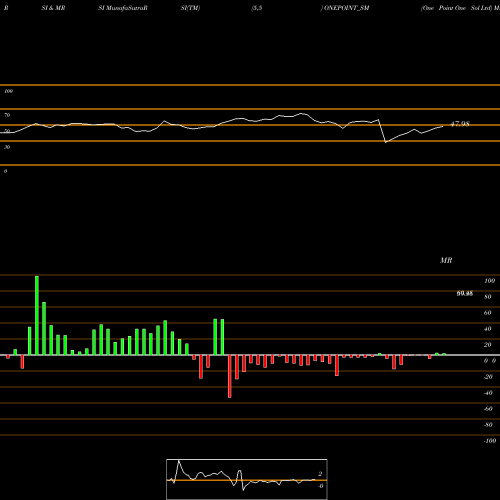Click the MR axis label 60

[487, 313]
